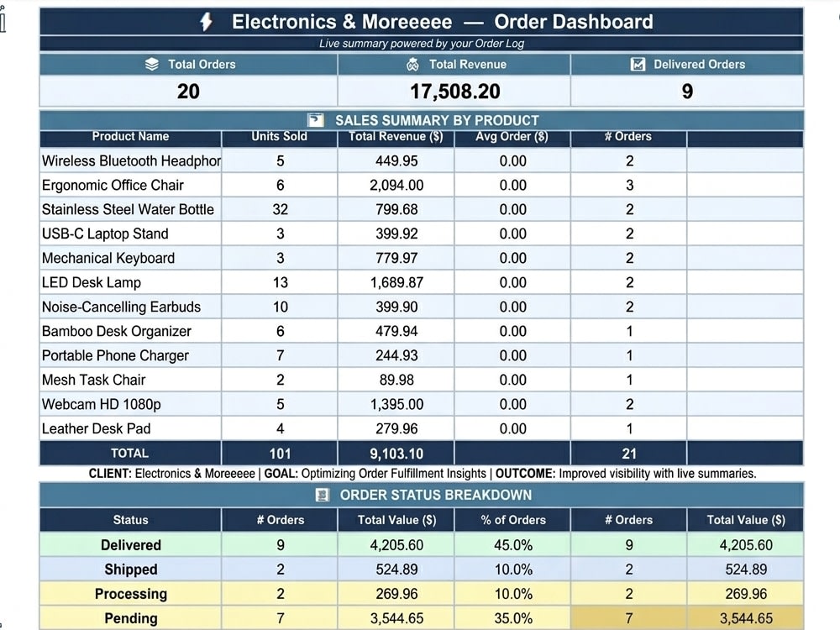
Task: Select the Processing status cell
Action: coord(130,594)
